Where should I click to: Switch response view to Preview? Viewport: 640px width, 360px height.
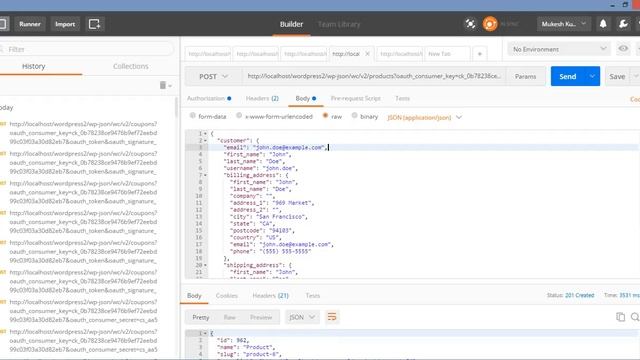[x=261, y=317]
